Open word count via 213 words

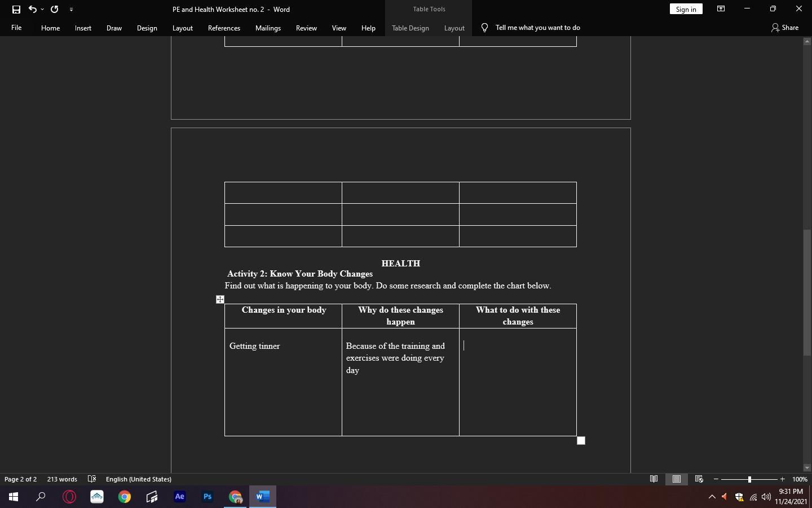(62, 479)
